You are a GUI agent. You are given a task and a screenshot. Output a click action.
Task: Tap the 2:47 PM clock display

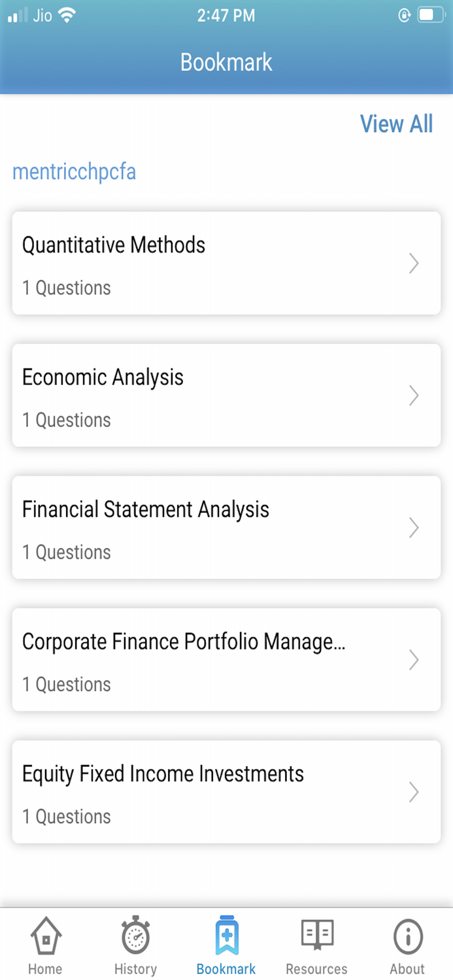point(226,16)
